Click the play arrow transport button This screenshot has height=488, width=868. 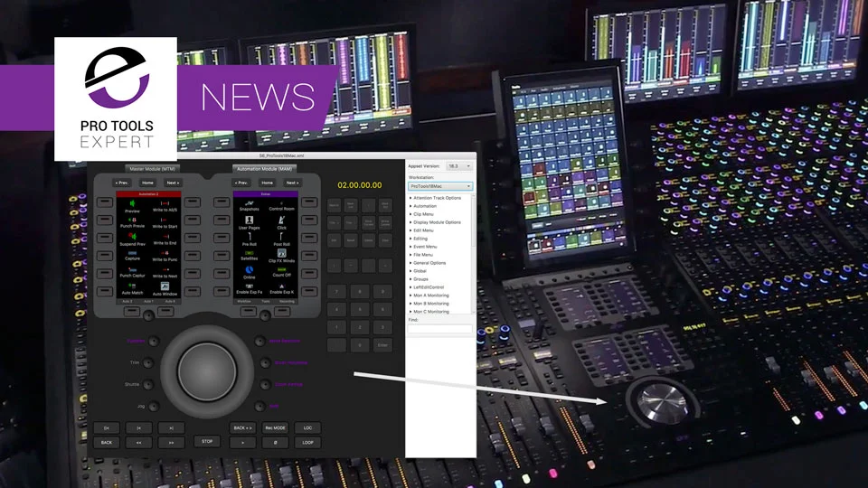(x=242, y=443)
